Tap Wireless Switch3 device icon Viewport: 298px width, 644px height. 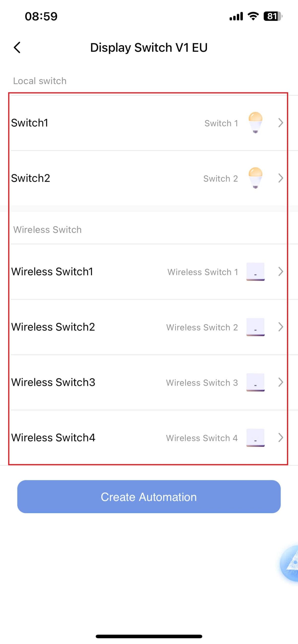pyautogui.click(x=255, y=382)
